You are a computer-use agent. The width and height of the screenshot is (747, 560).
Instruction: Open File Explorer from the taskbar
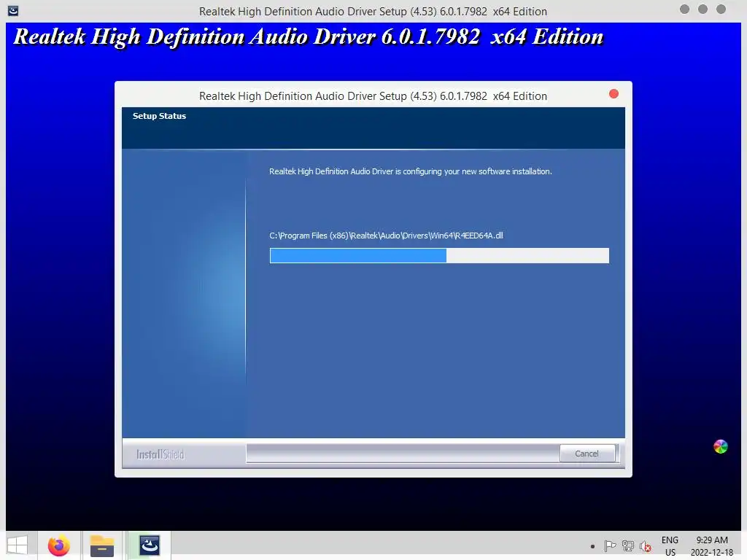pos(102,545)
